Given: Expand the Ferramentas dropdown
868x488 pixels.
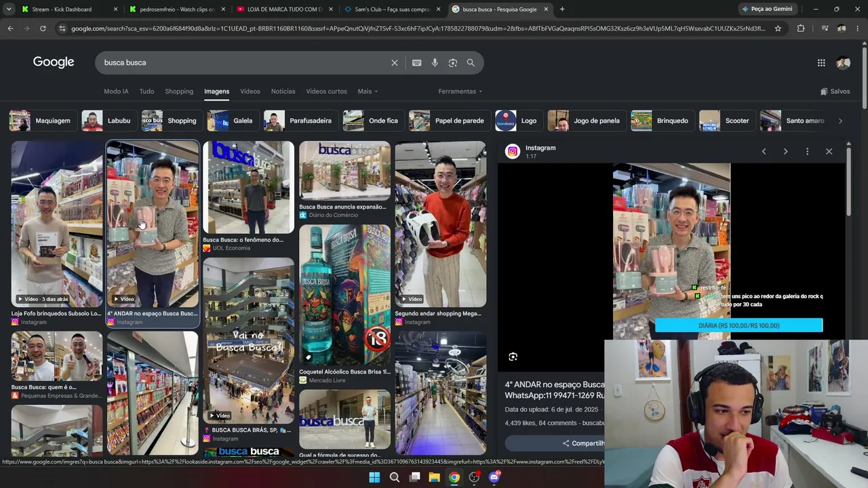Looking at the screenshot, I should point(460,91).
